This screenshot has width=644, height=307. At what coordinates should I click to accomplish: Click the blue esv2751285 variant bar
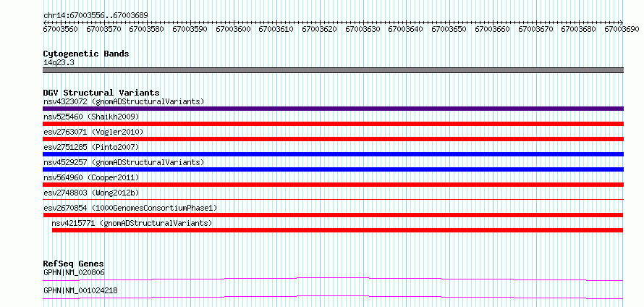[333, 154]
